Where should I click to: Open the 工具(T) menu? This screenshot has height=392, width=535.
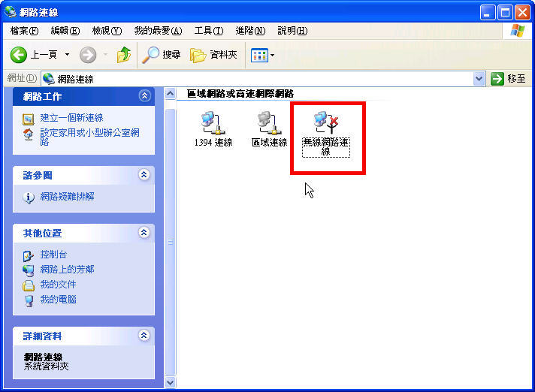click(x=209, y=31)
